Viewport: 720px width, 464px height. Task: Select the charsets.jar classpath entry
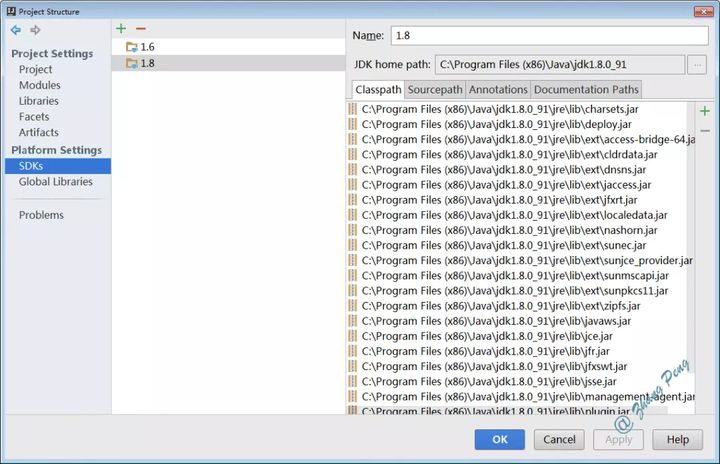point(500,109)
